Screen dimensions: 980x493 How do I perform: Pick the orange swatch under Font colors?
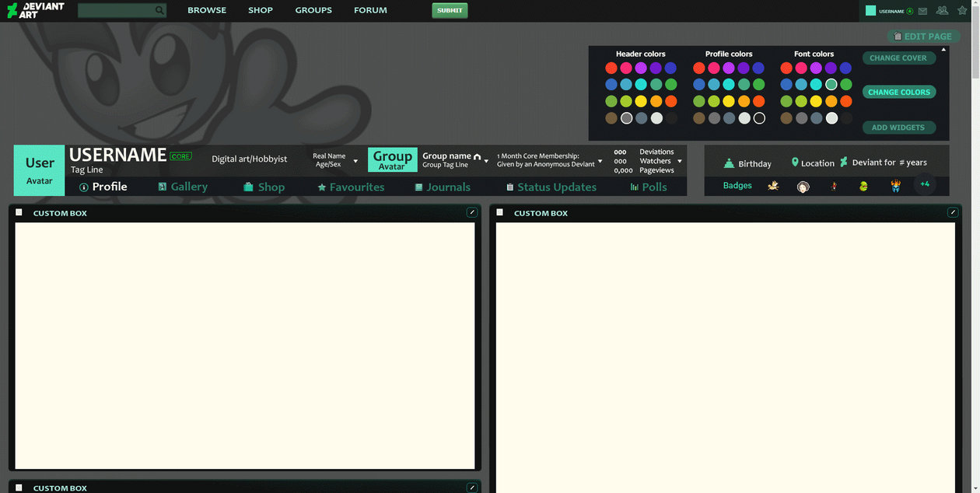[x=831, y=101]
